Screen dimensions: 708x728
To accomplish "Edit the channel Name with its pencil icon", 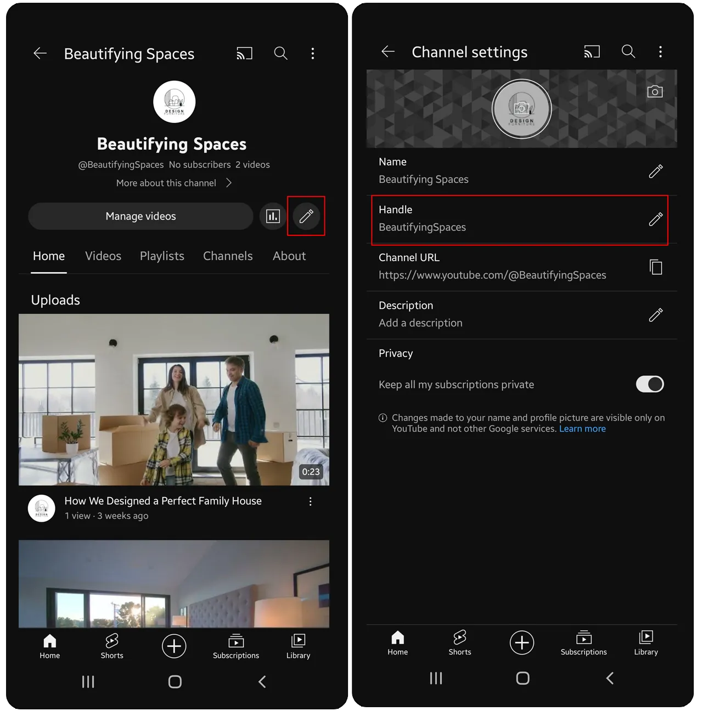I will 655,172.
